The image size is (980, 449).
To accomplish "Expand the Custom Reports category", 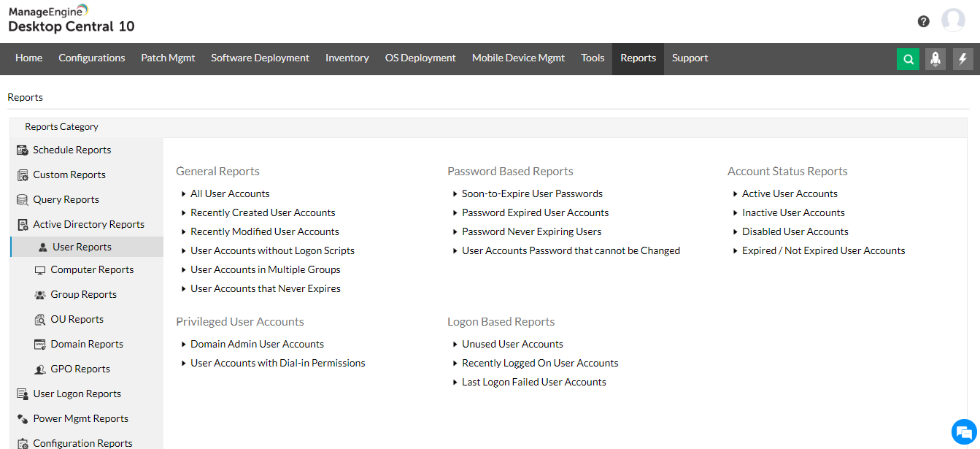I will coord(69,174).
